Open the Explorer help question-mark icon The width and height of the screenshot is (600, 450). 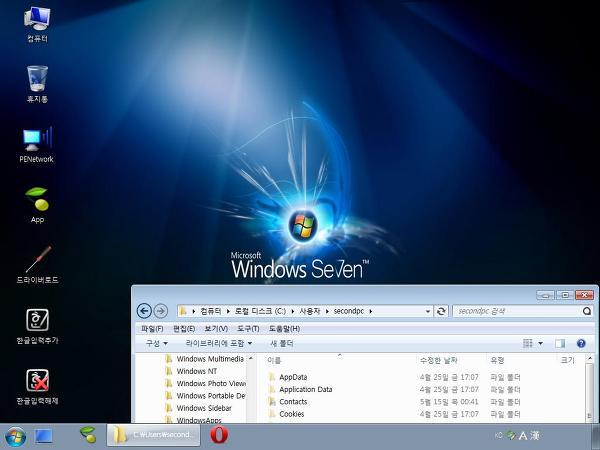tap(581, 343)
